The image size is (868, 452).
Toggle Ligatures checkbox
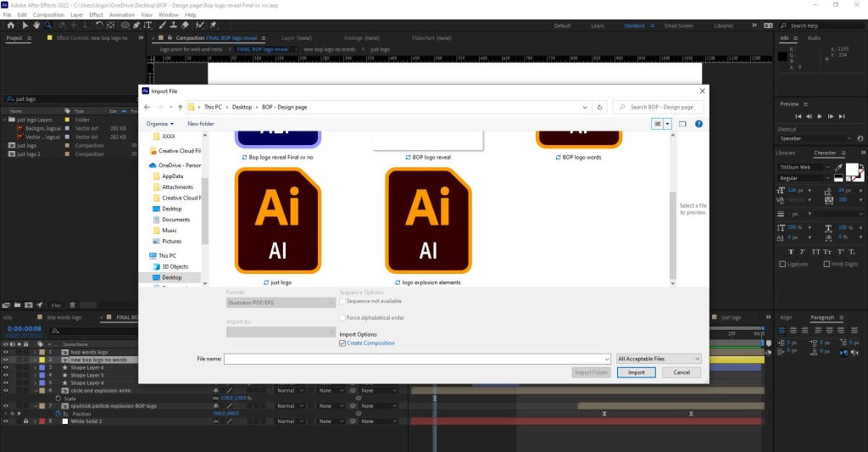(x=782, y=265)
